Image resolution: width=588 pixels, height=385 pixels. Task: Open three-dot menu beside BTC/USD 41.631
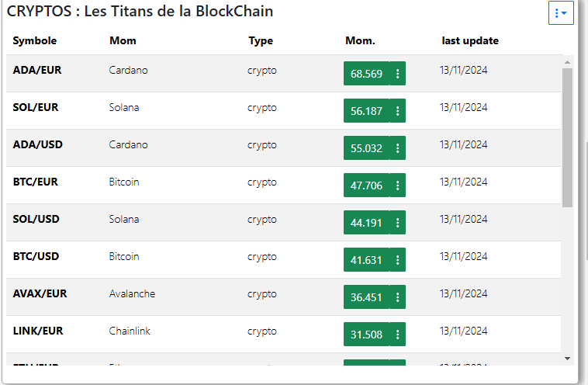click(x=397, y=260)
